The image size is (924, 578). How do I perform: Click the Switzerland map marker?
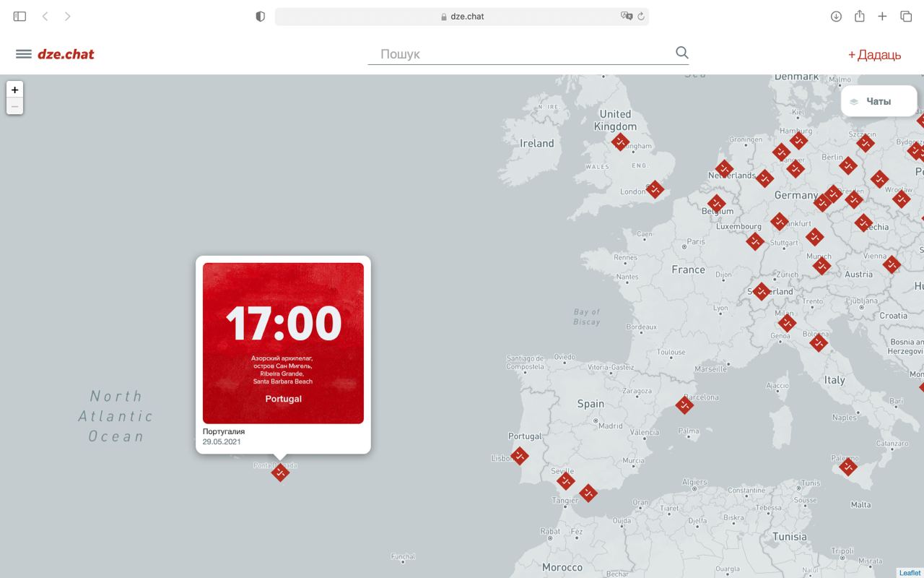(x=761, y=291)
